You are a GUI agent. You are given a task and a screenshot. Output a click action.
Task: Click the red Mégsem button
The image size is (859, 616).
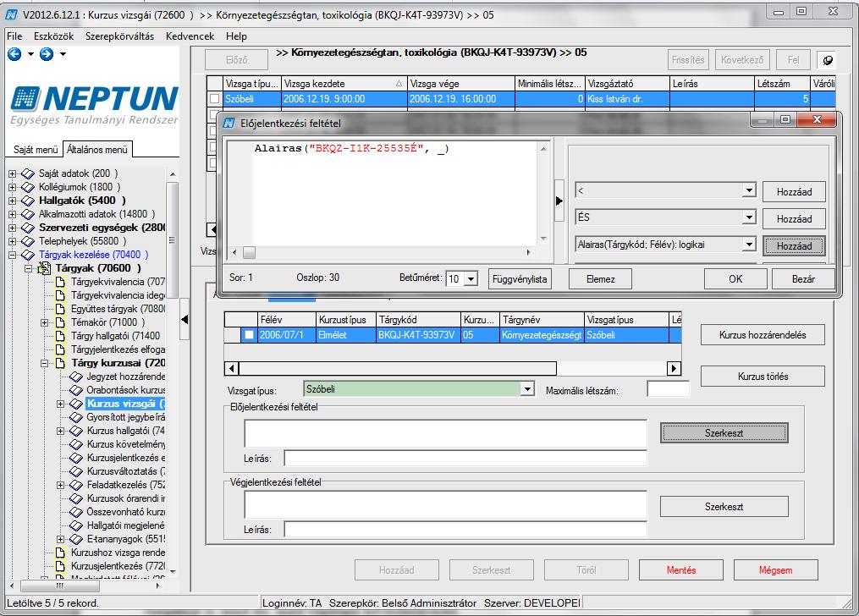coord(776,570)
